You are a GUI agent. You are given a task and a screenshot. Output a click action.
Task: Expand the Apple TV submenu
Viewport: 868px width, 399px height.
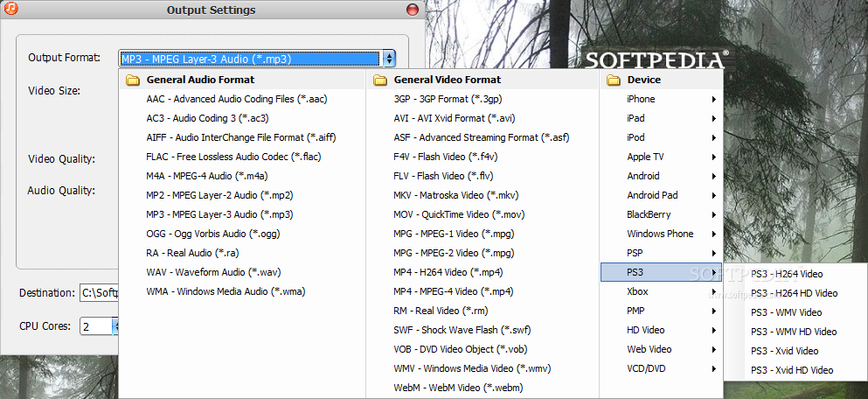[662, 157]
